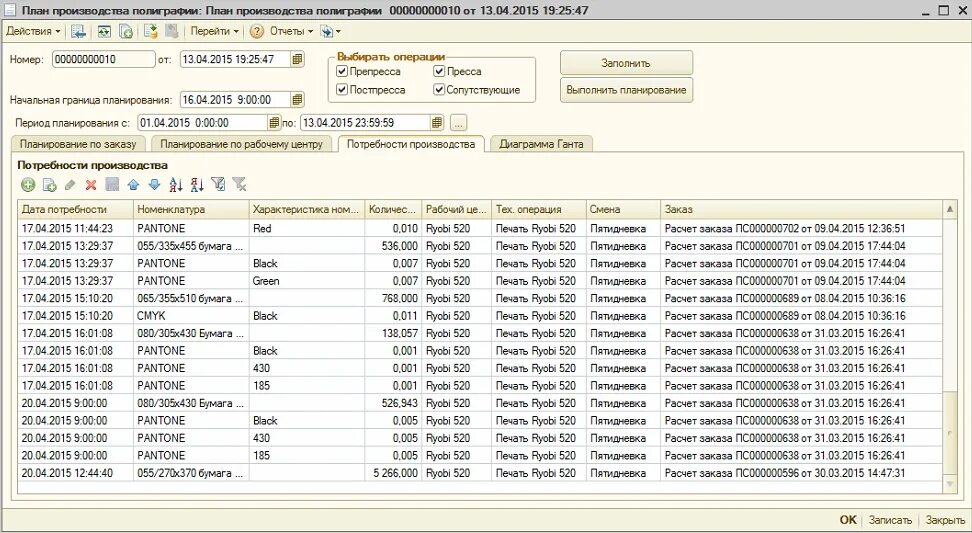Click the refresh document icon in the top toolbar
This screenshot has width=972, height=533.
click(104, 31)
